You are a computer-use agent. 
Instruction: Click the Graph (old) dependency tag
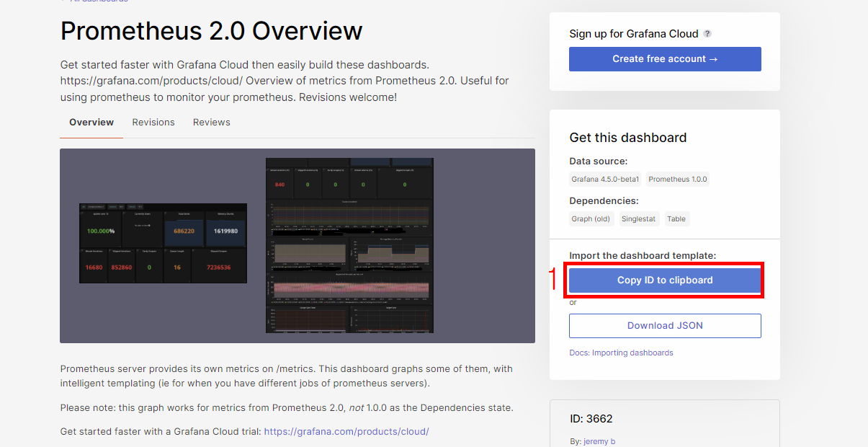pyautogui.click(x=591, y=218)
